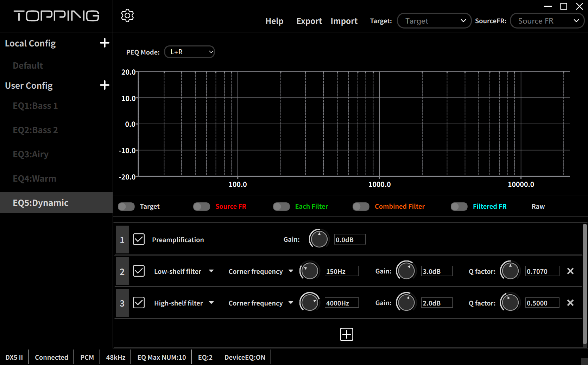This screenshot has height=365, width=588.
Task: Add a new Local Config with plus
Action: coord(105,43)
